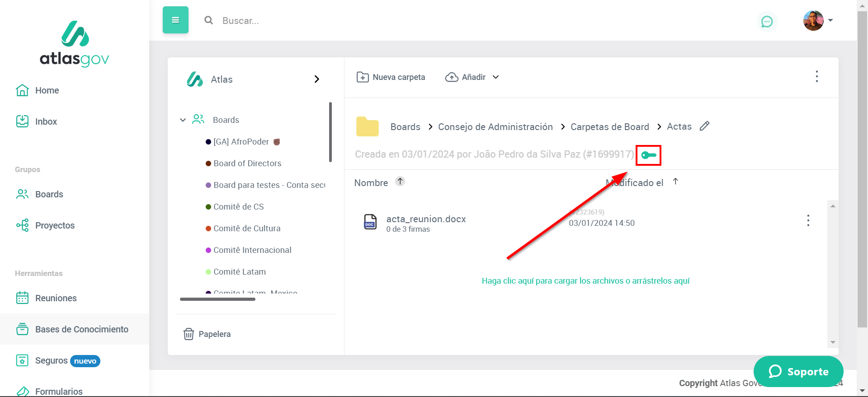Sort files by Nombre column arrow

tap(400, 182)
